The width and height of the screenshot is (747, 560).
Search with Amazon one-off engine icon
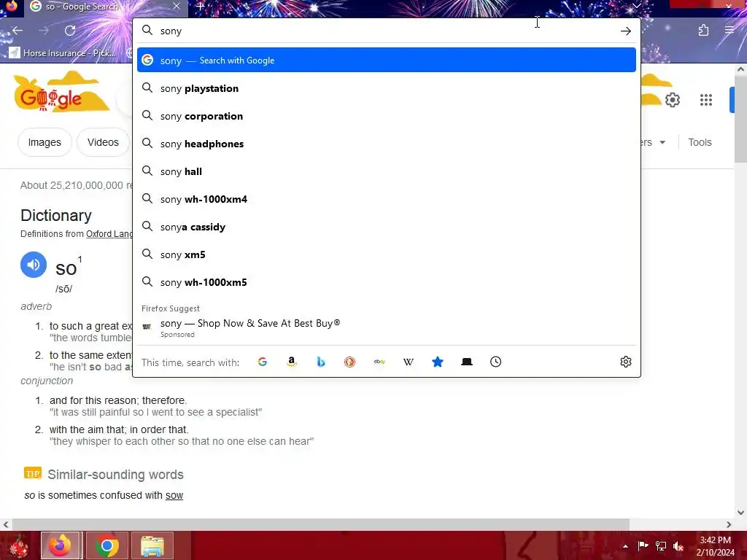[x=292, y=362]
